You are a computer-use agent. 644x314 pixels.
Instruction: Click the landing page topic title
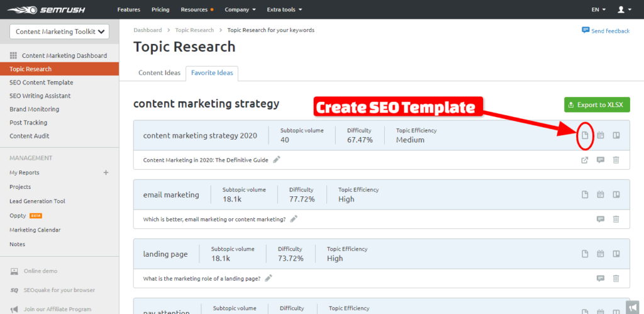(165, 254)
